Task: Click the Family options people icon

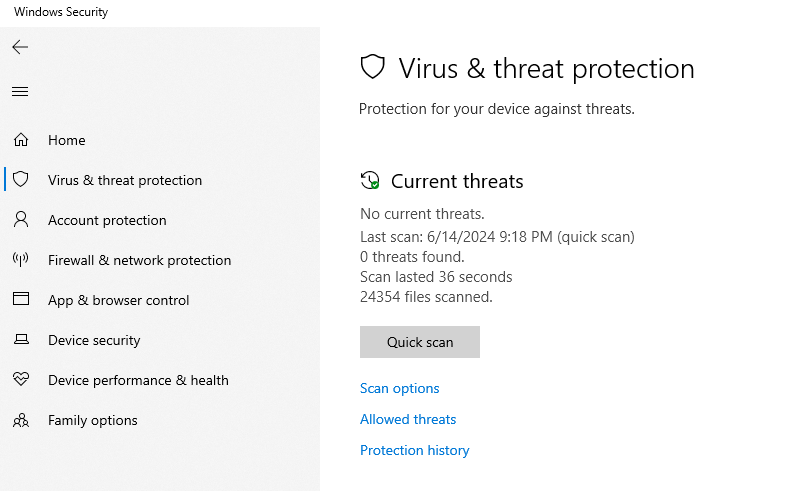Action: click(x=21, y=420)
